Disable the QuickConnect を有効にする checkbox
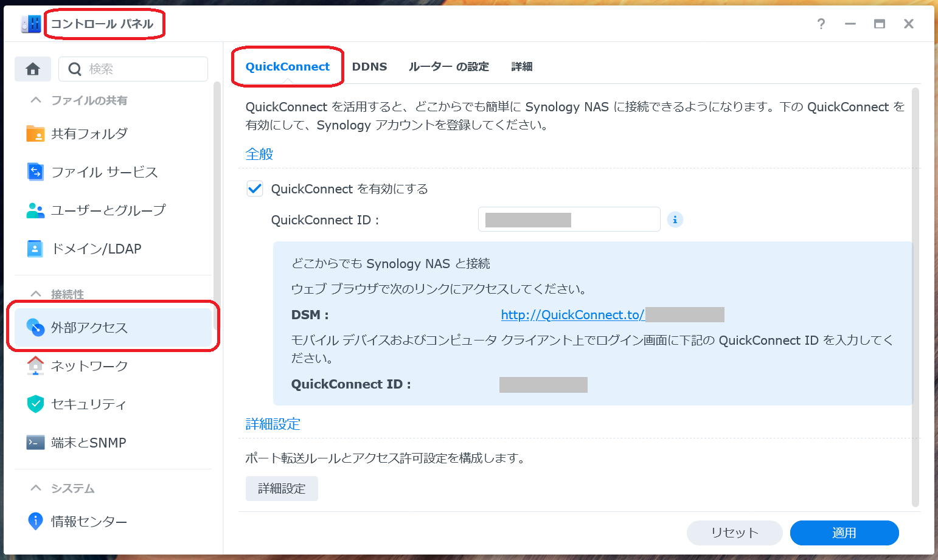Image resolution: width=938 pixels, height=560 pixels. point(254,188)
